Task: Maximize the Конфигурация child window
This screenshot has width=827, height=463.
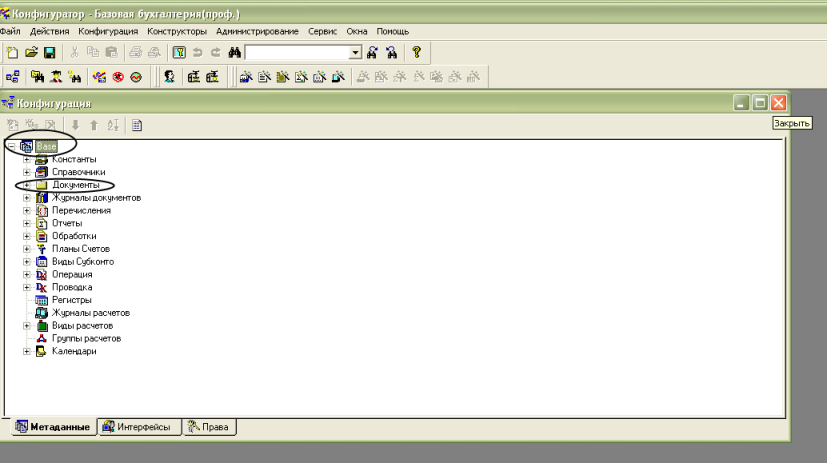Action: pos(760,103)
